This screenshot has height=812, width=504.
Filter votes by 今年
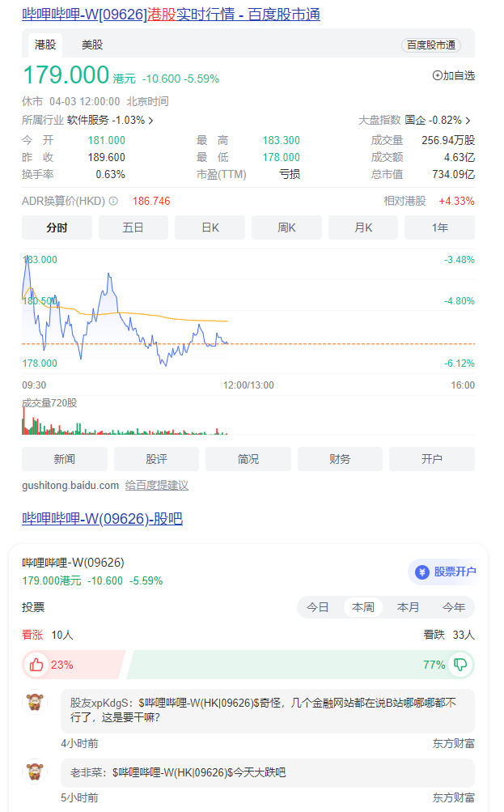tap(454, 607)
